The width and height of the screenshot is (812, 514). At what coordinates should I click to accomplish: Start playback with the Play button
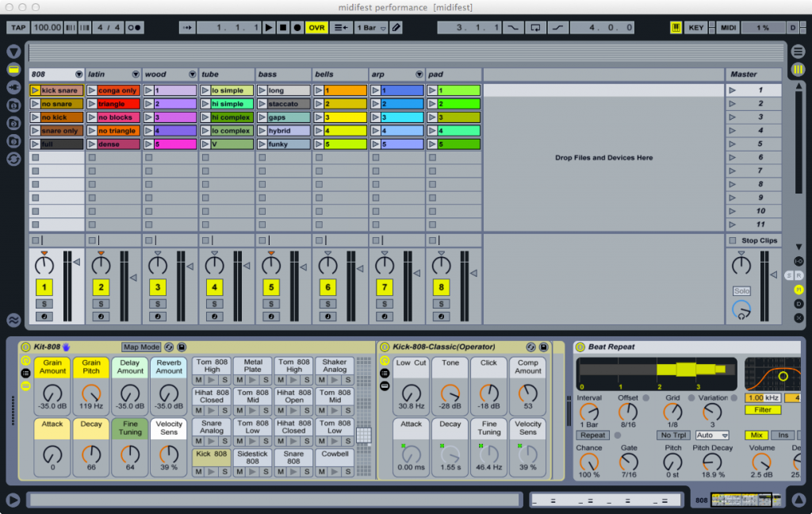[269, 28]
